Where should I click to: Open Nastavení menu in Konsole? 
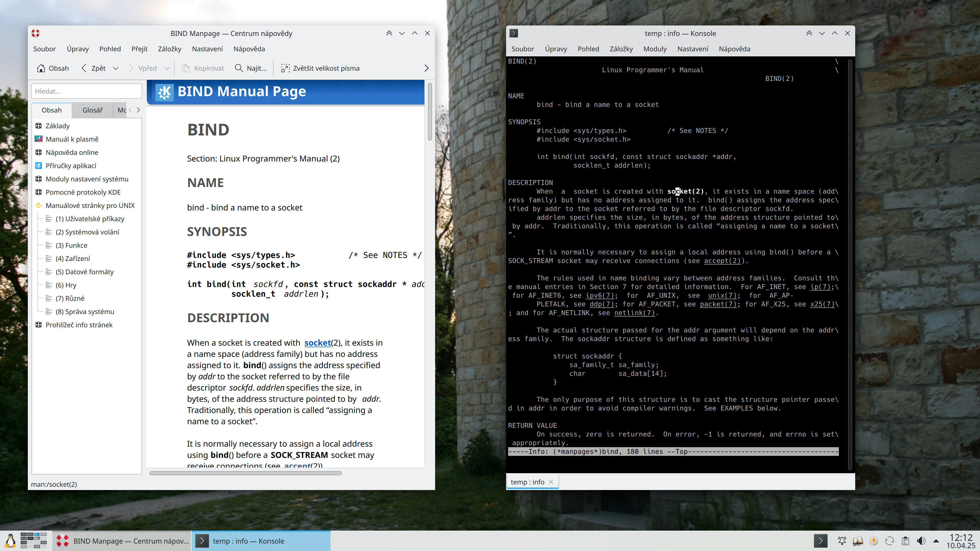pos(692,49)
